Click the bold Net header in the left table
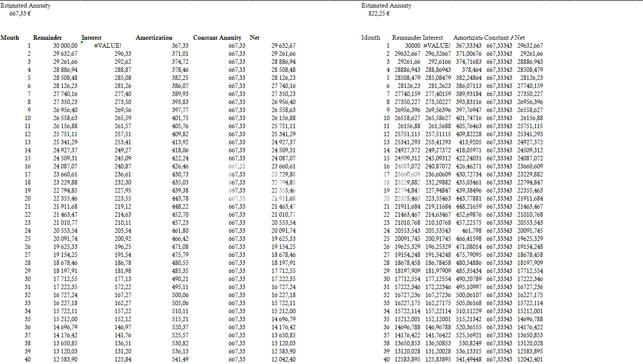643x364 pixels. (254, 38)
